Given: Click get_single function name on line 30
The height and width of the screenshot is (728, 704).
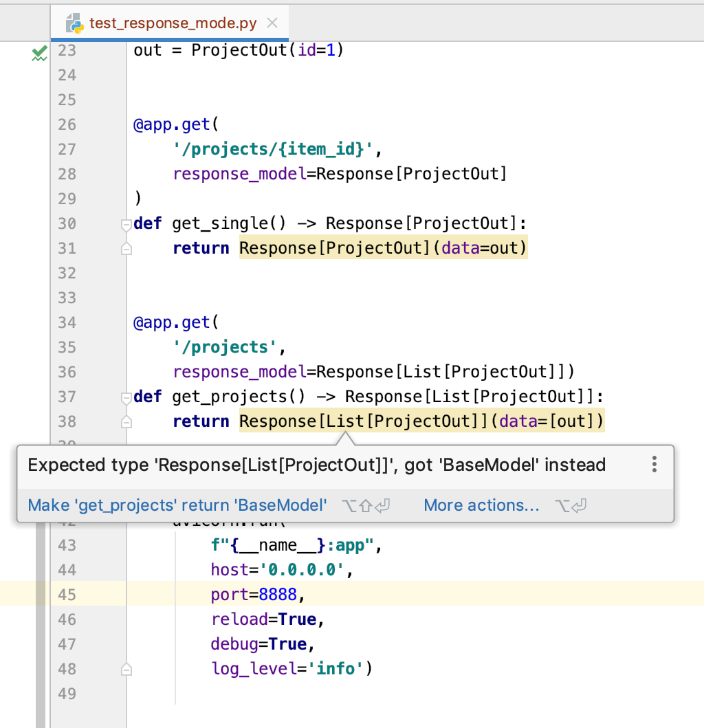Looking at the screenshot, I should (x=230, y=223).
